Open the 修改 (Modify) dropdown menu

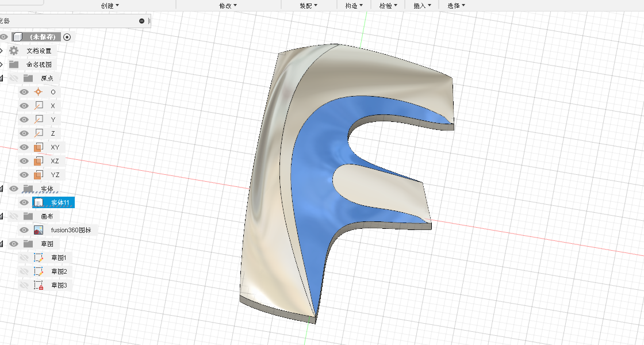point(228,6)
